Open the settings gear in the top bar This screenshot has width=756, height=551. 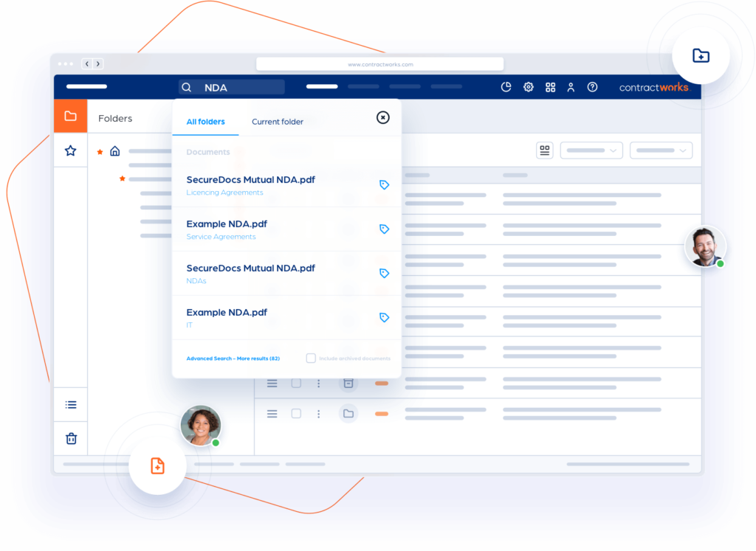point(528,87)
